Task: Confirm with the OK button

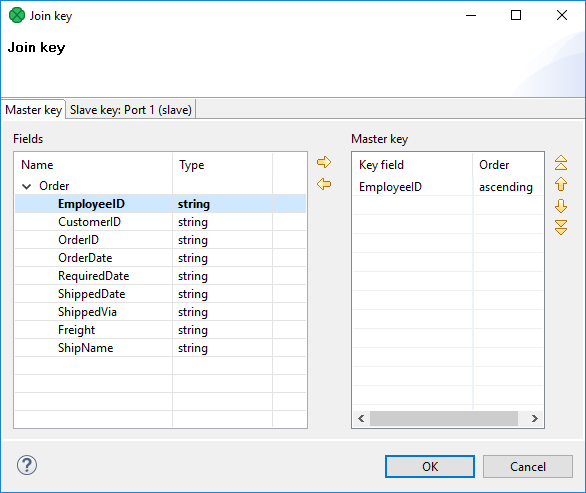Action: 430,466
